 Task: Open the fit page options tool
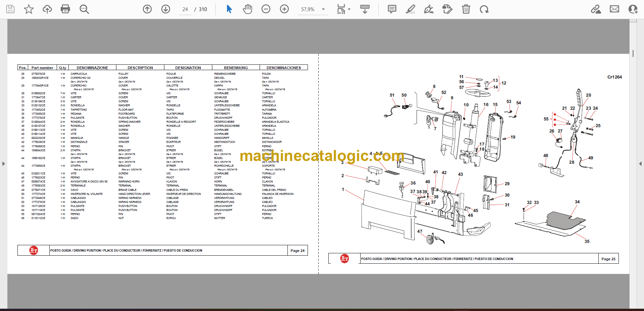[x=341, y=9]
